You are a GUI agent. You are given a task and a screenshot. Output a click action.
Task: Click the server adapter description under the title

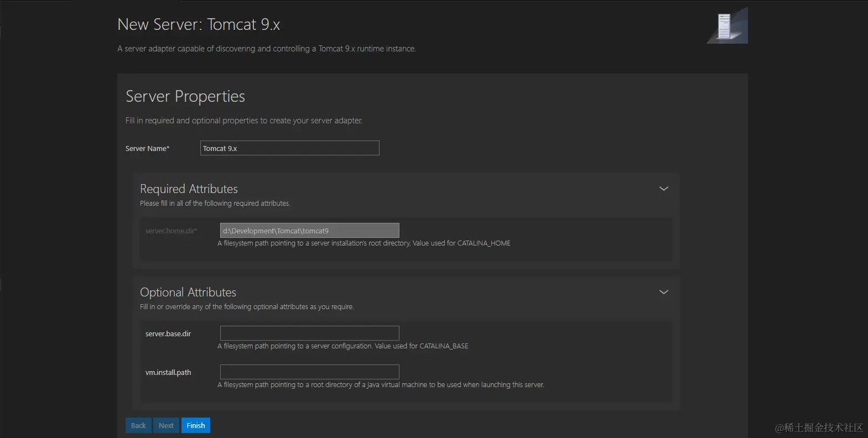point(267,49)
